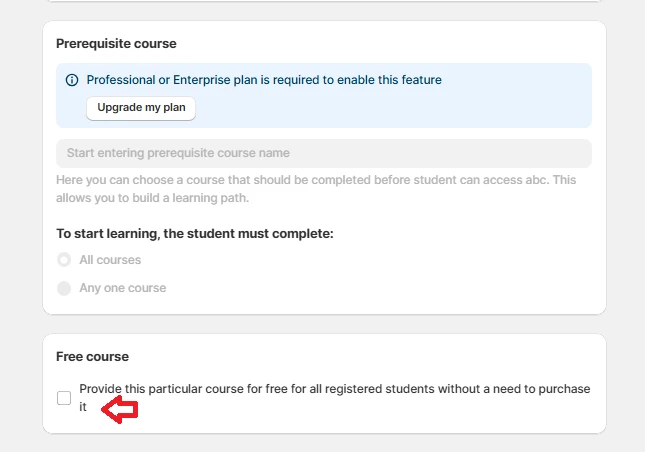
Task: Click the "Provide this particular course for free" label
Action: [x=334, y=389]
